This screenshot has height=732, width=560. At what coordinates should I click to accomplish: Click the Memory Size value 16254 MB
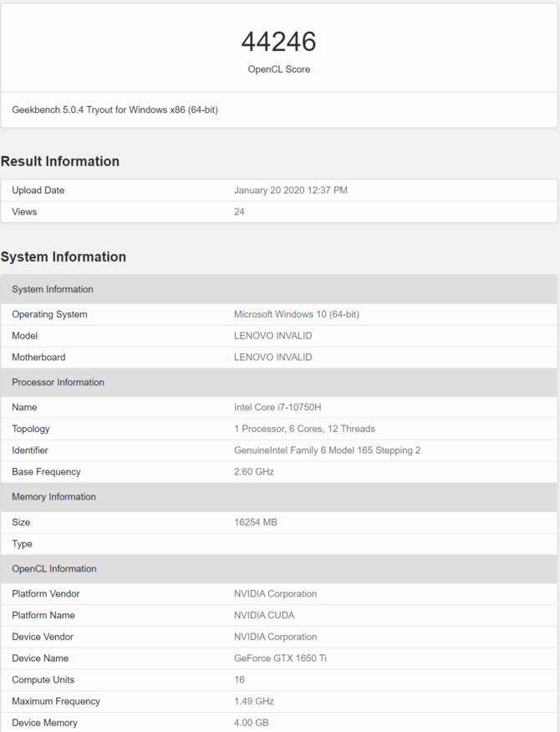pyautogui.click(x=256, y=522)
